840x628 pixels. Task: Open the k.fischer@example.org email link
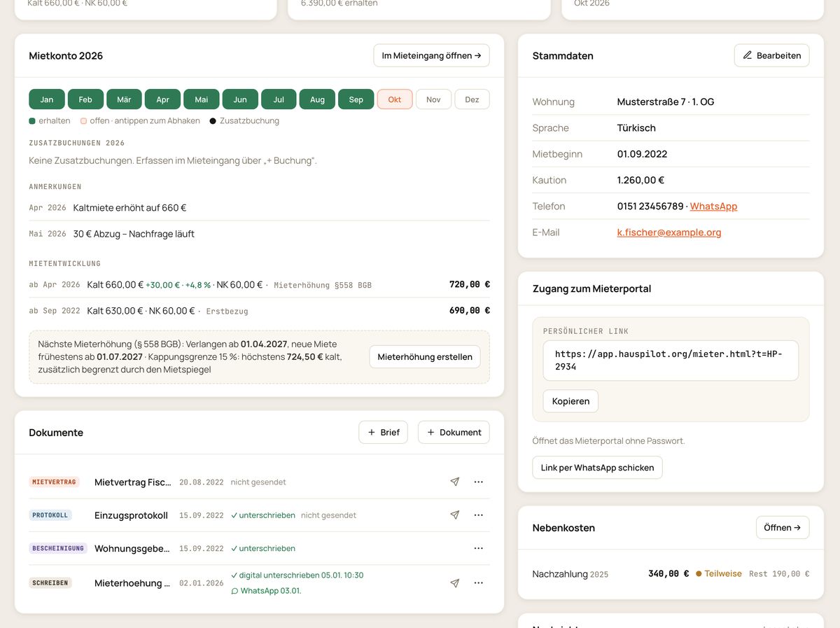tap(668, 232)
